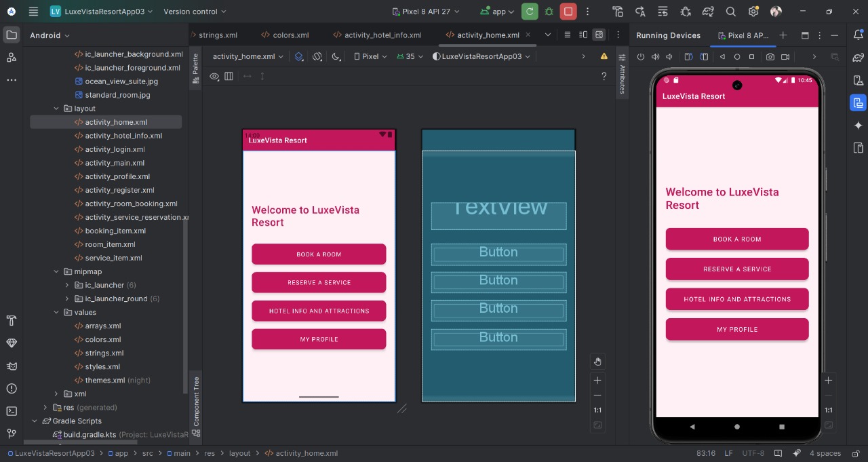Open the API level 35 dropdown
This screenshot has height=462, width=868.
click(410, 57)
